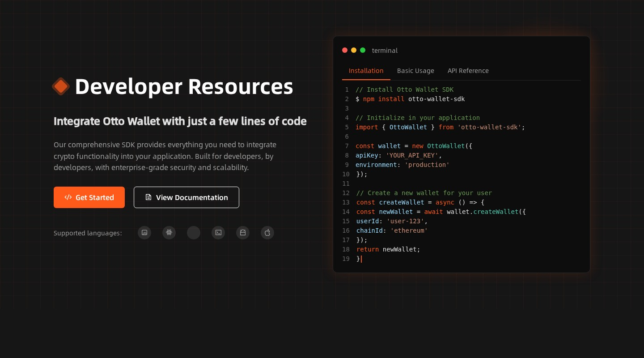Viewport: 644px width, 358px height.
Task: Click the red dot in terminal header
Action: pyautogui.click(x=345, y=50)
